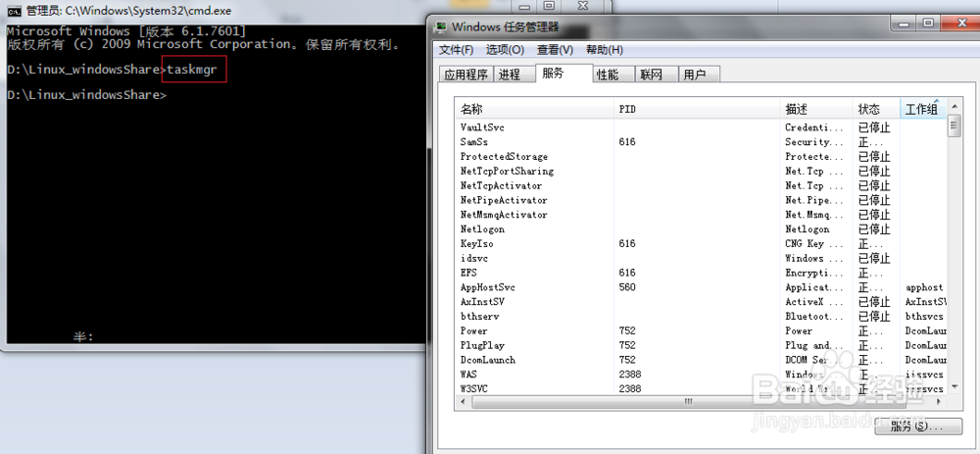The height and width of the screenshot is (454, 980).
Task: Select the SamSs service row
Action: tap(702, 142)
